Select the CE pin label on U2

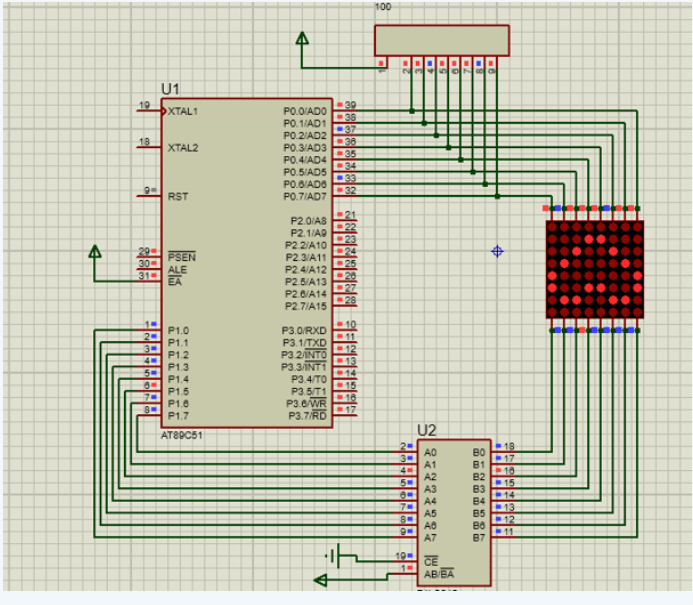point(431,561)
